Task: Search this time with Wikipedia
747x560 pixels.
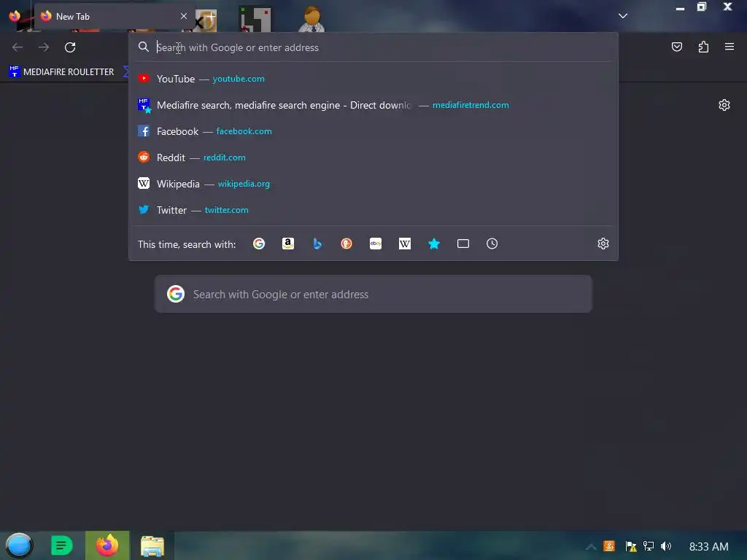Action: click(x=404, y=244)
